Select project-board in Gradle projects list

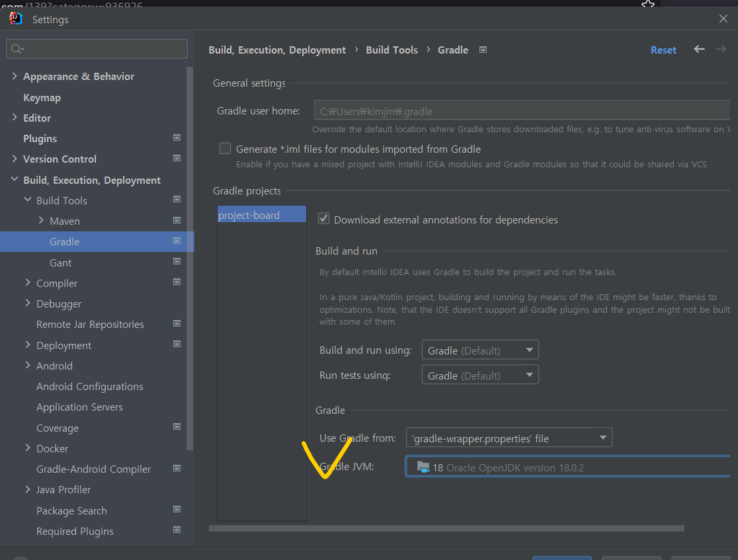tap(262, 214)
